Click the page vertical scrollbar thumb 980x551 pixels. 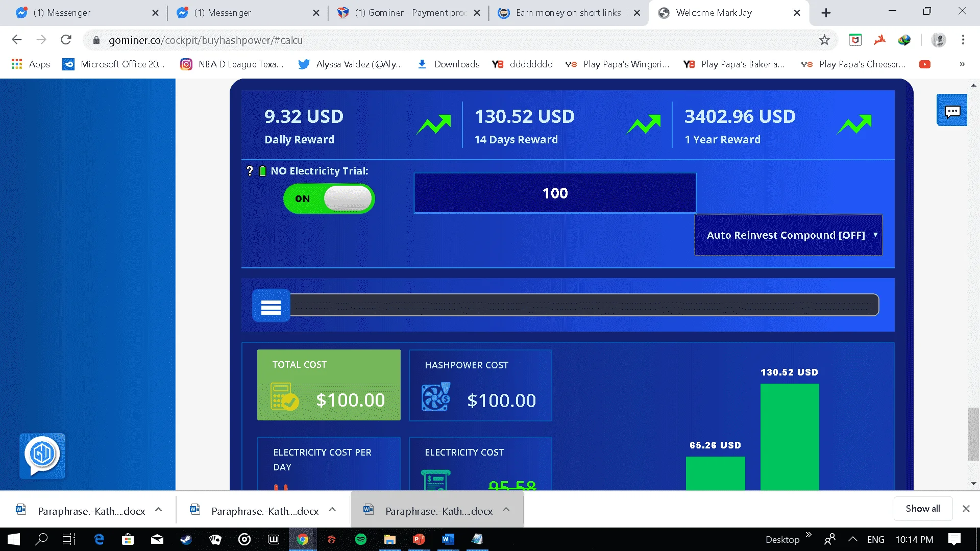[x=973, y=434]
